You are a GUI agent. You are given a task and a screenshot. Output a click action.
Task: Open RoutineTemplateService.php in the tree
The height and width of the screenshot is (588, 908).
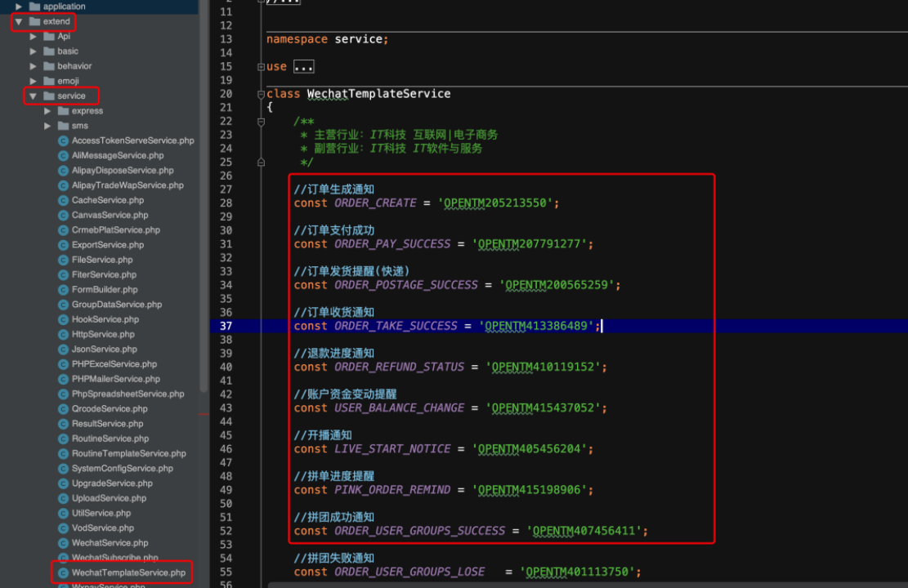128,454
